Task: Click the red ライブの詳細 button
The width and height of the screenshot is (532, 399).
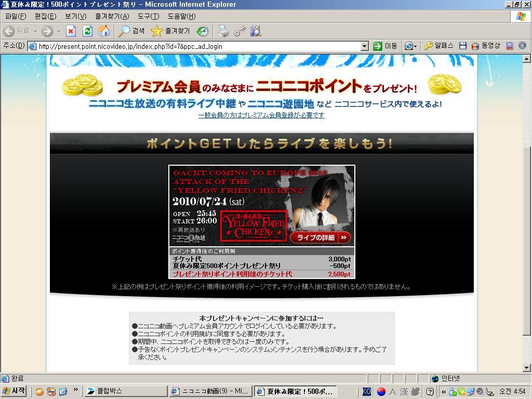Action: [x=321, y=237]
